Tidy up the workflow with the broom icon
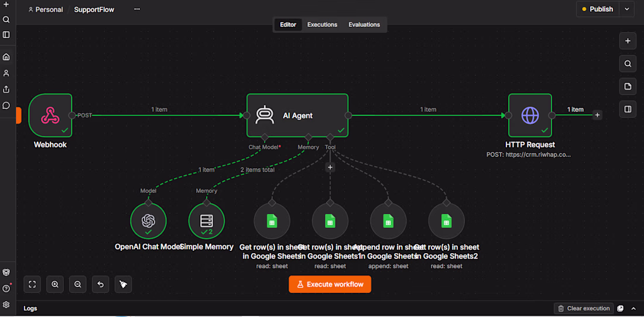Viewport: 644px width, 317px height. [123, 284]
